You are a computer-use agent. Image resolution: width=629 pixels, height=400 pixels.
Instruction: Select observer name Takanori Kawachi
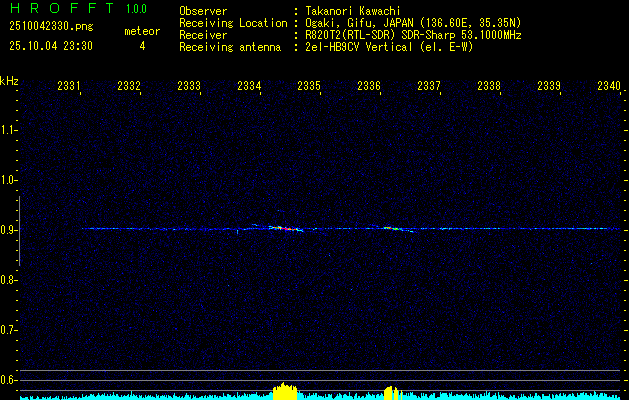click(353, 11)
